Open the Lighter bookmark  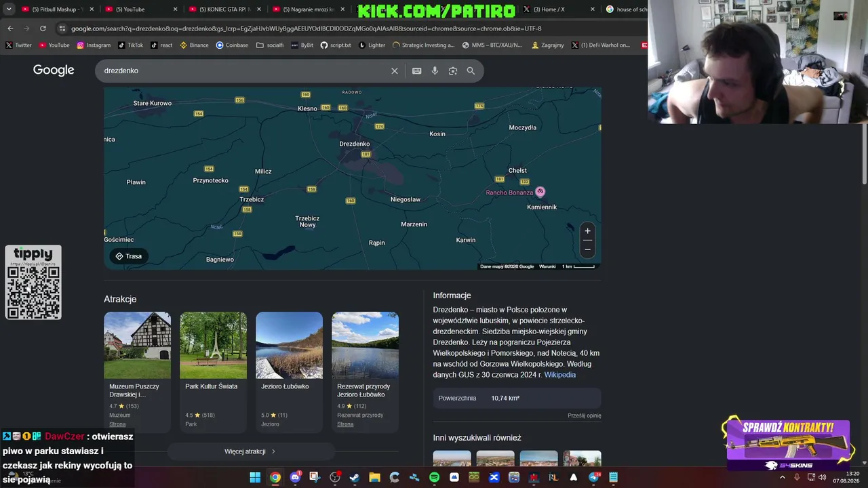coord(372,45)
